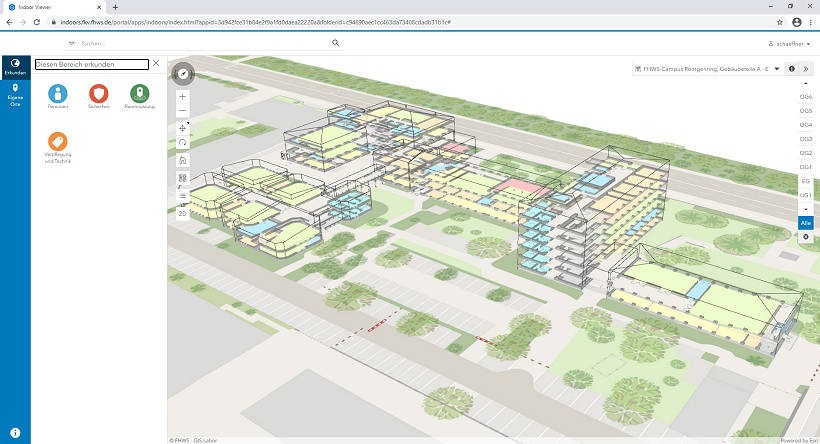Select floor OG3 in level picker
The width and height of the screenshot is (820, 444).
[x=805, y=139]
